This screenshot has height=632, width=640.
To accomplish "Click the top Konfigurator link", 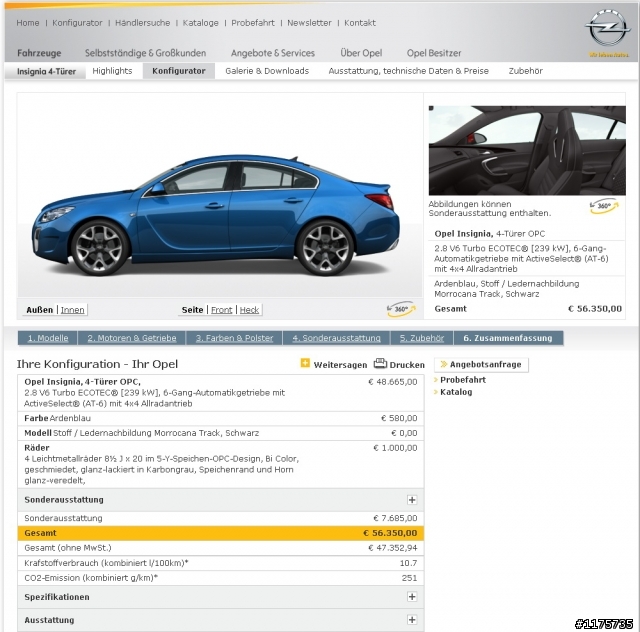I will (x=77, y=23).
